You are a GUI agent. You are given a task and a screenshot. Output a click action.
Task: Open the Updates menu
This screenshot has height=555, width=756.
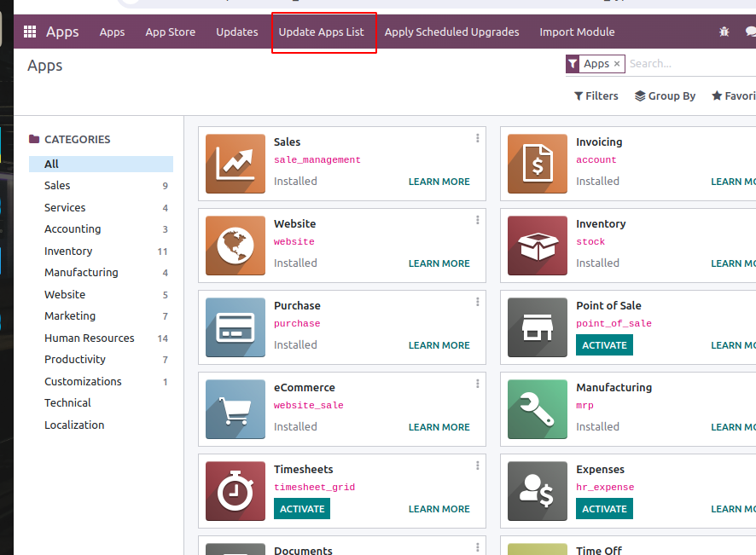236,32
